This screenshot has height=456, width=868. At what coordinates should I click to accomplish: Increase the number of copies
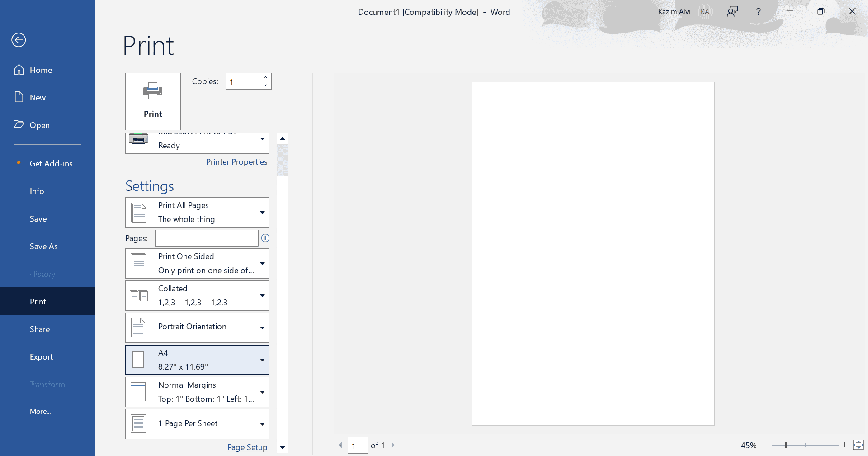(x=265, y=77)
